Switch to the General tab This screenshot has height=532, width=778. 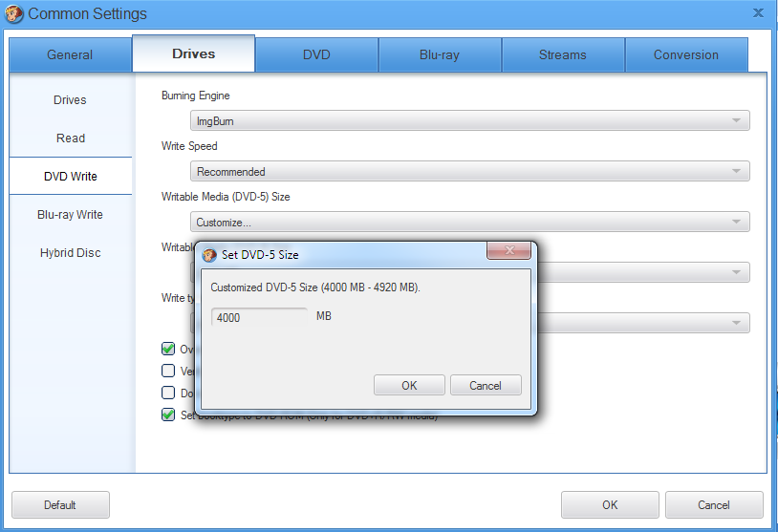pos(70,54)
